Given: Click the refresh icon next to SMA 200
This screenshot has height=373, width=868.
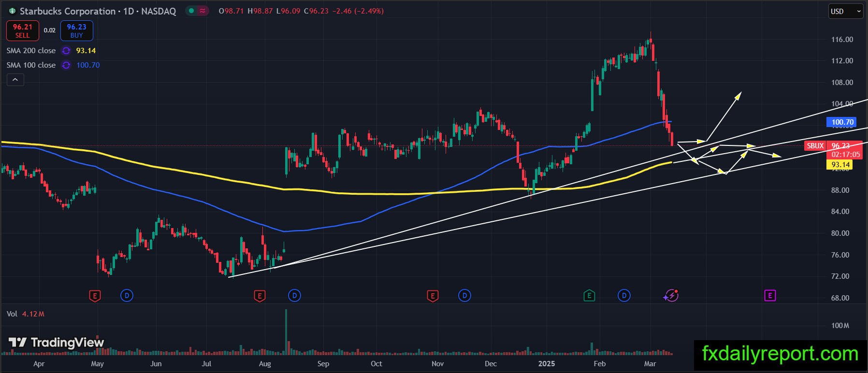Looking at the screenshot, I should click(x=66, y=51).
